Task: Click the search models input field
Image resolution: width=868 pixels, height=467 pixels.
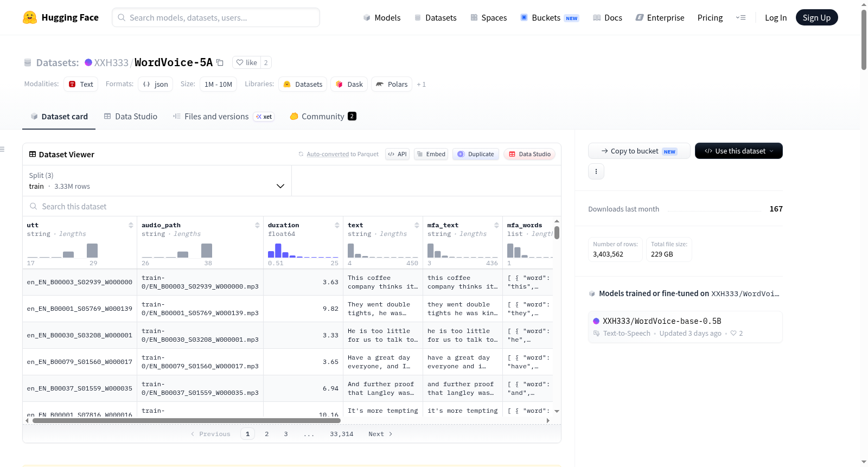Action: coord(216,17)
